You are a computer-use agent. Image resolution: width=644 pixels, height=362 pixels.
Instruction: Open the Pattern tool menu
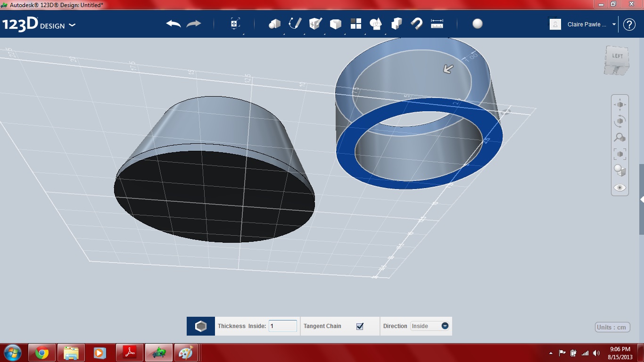(356, 24)
